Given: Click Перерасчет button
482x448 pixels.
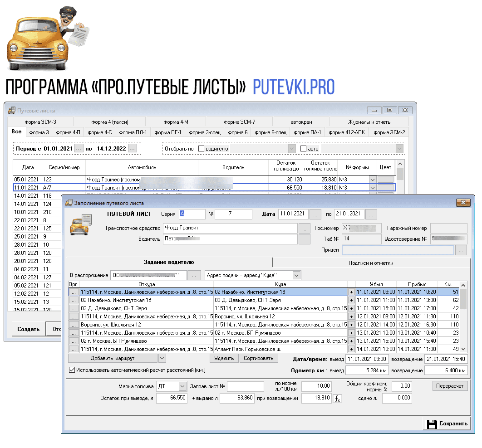Looking at the screenshot, I should (x=450, y=386).
